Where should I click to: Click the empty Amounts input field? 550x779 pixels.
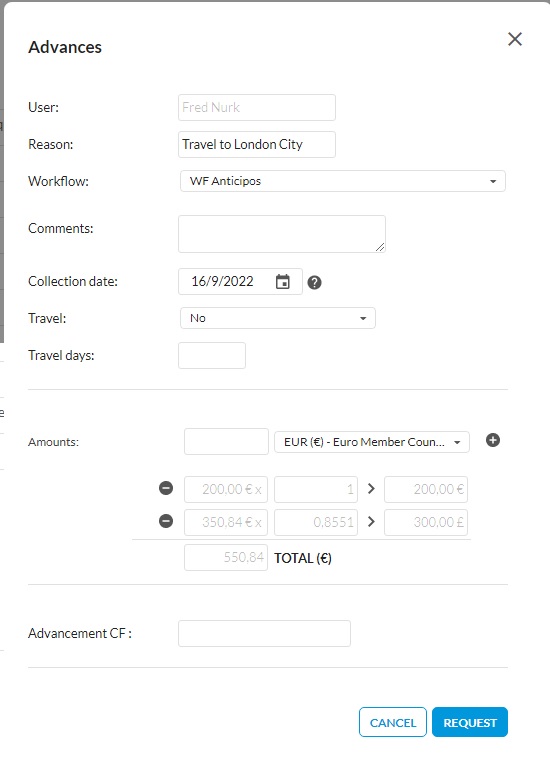pos(226,442)
